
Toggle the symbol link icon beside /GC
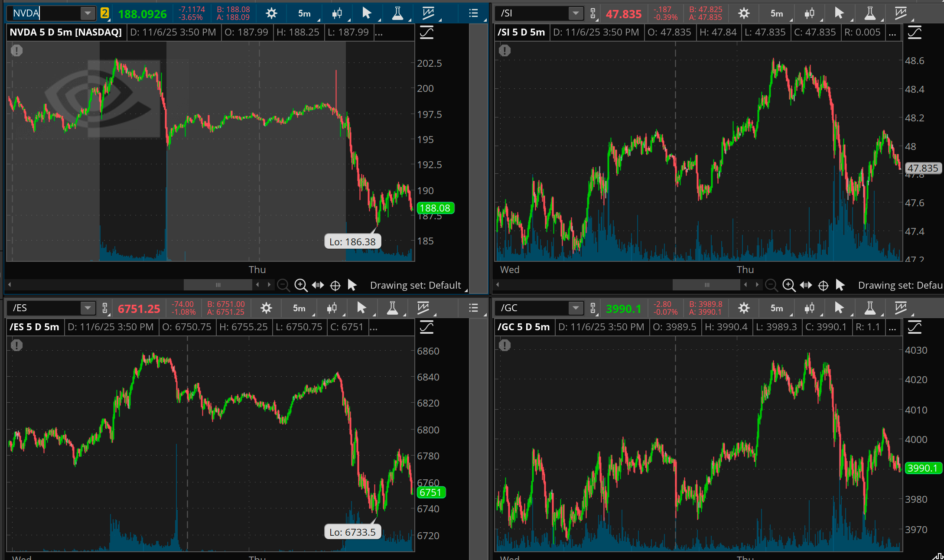point(592,308)
